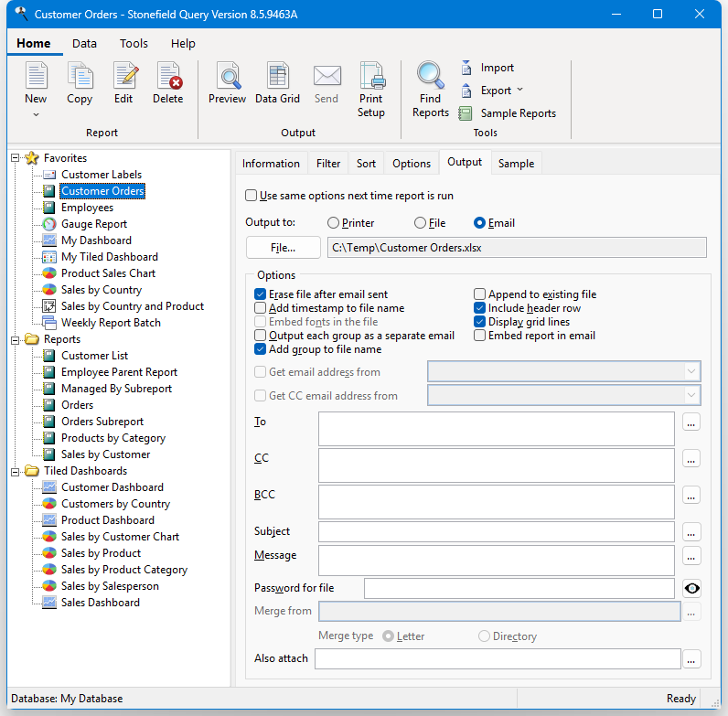The height and width of the screenshot is (716, 728).
Task: Open the New report dropdown arrow
Action: 37,115
